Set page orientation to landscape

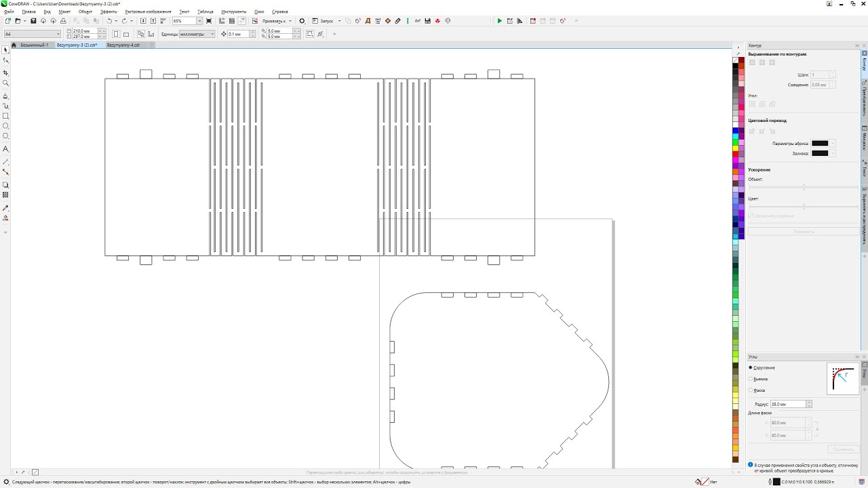point(125,34)
